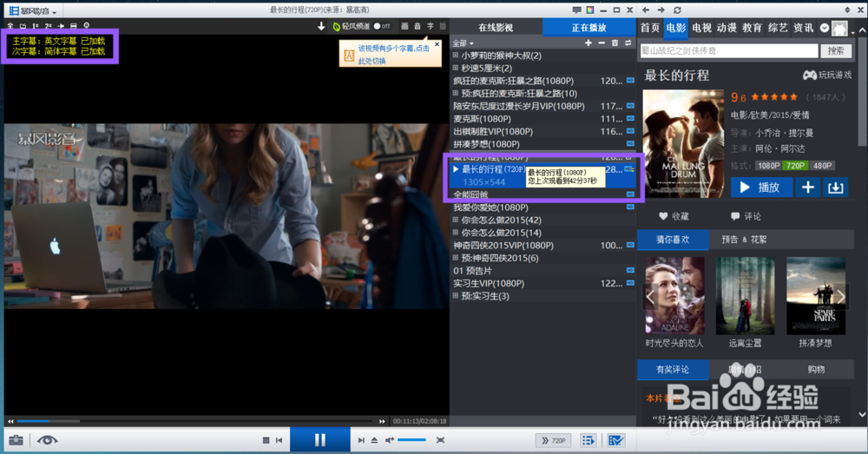Click the 搜索 search button
The image size is (868, 454).
(836, 51)
